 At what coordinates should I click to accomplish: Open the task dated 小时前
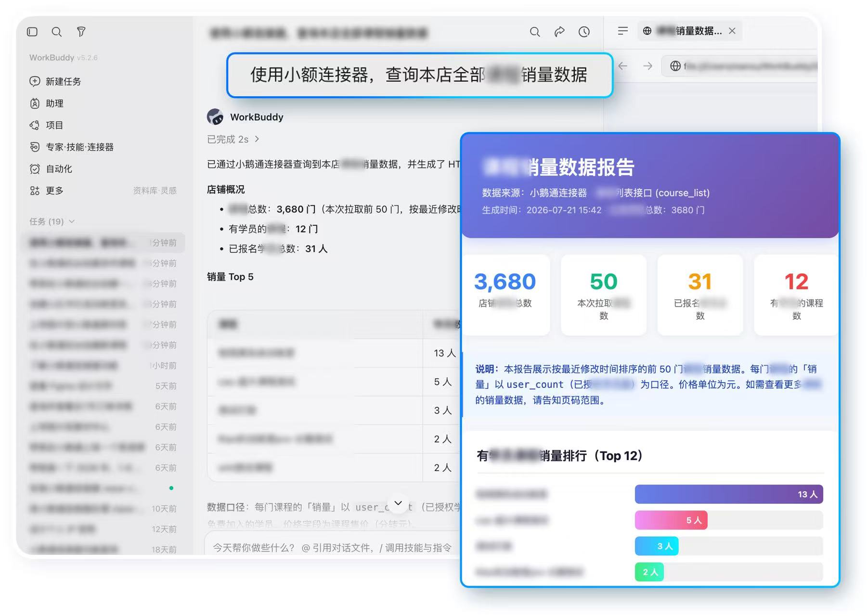tap(104, 365)
